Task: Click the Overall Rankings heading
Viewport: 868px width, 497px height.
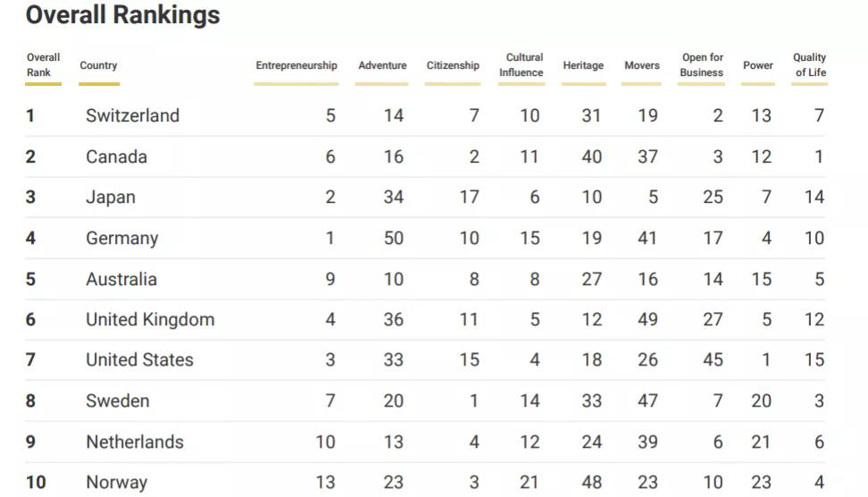Action: tap(122, 15)
